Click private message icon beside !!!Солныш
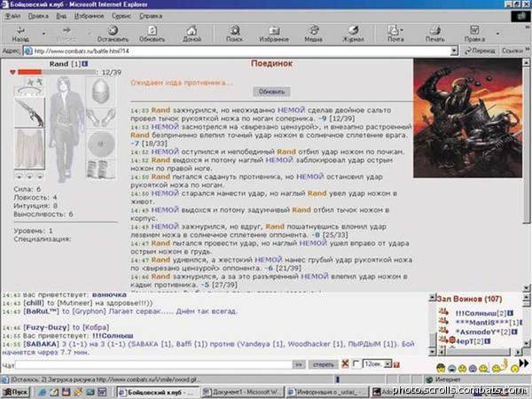The image size is (532, 399). click(443, 311)
